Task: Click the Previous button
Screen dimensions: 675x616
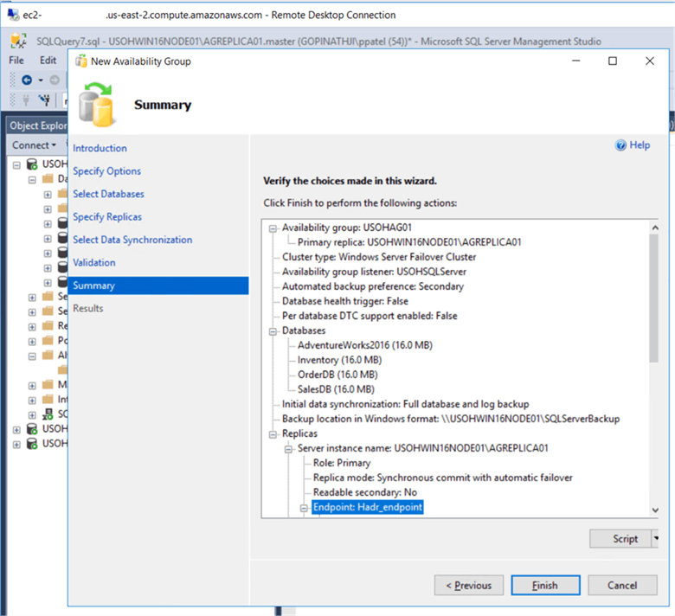Action: point(469,586)
